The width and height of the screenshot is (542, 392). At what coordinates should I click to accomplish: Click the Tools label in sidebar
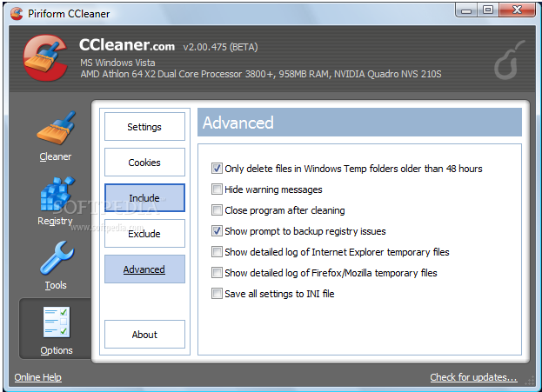[56, 285]
